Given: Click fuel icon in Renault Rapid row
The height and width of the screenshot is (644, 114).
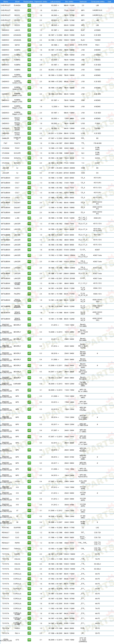Looking at the screenshot, I should click(x=29, y=543).
